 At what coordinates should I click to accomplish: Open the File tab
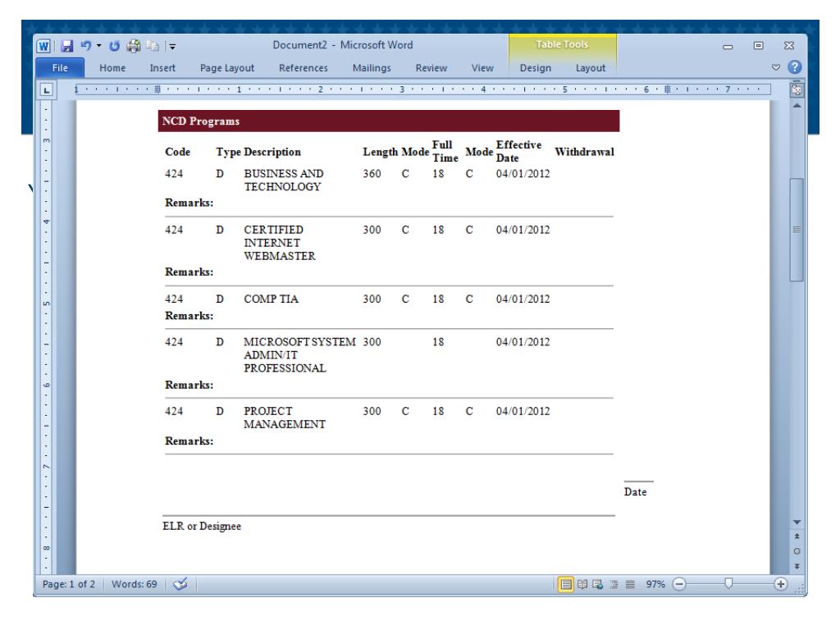tap(60, 68)
